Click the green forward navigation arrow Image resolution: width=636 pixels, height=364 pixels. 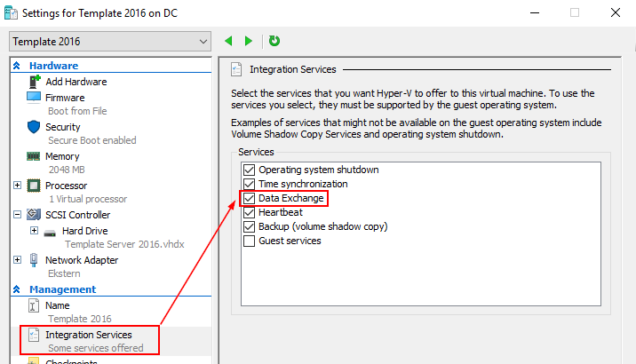coord(249,41)
